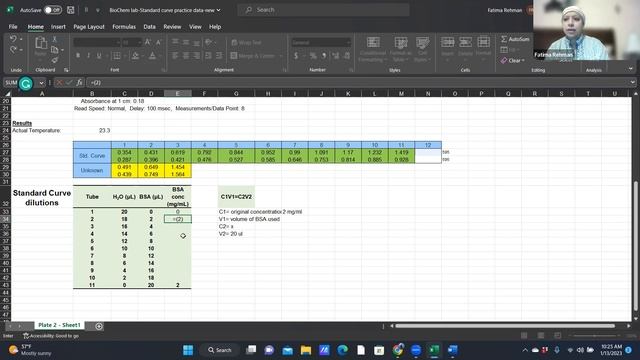Click the Paste clipboard icon

[40, 43]
